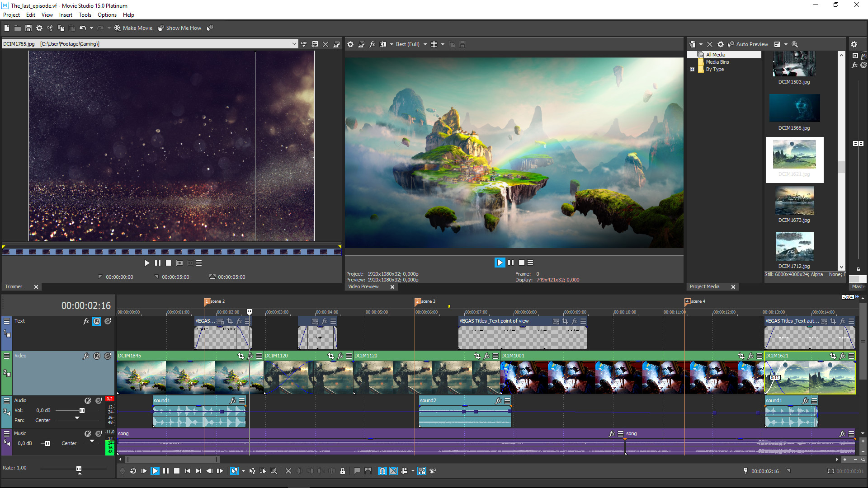868x488 pixels.
Task: Open the Tools menu
Action: [85, 14]
